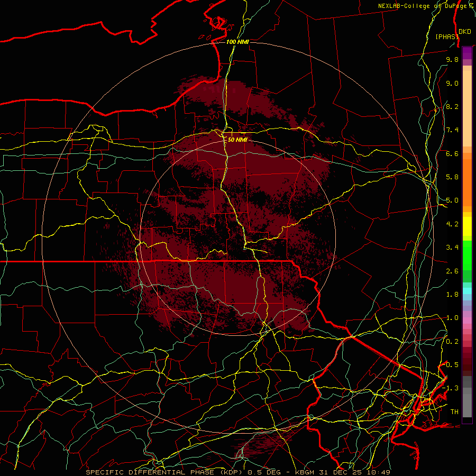Viewport: 476px width, 476px height.
Task: Click the "[PHAS]" label above the color scale
Action: (x=447, y=36)
